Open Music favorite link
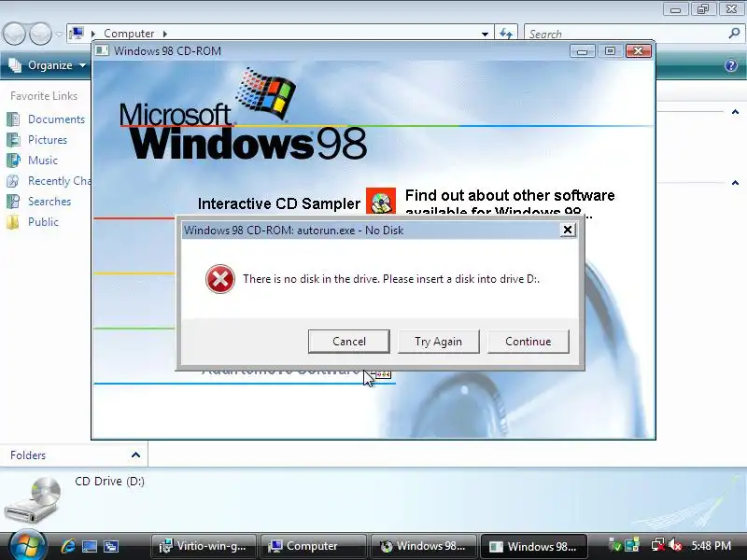 click(42, 160)
